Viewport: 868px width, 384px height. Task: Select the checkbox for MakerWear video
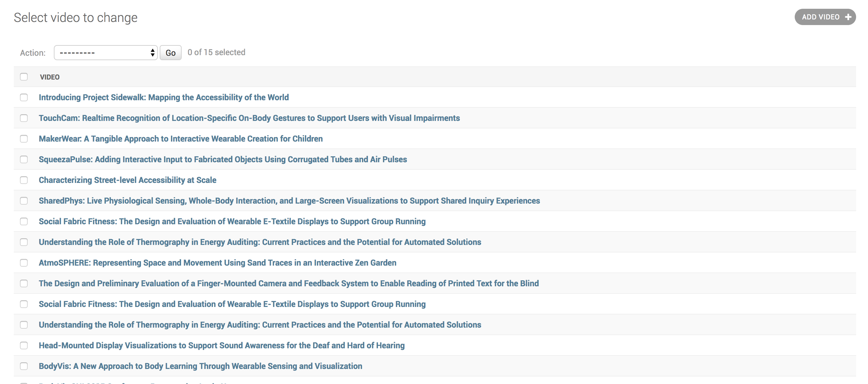coord(23,139)
